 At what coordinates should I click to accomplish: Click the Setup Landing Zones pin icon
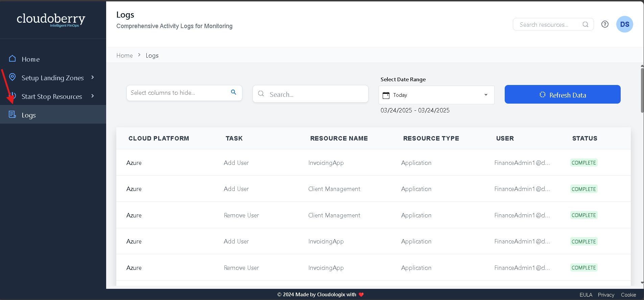[x=13, y=77]
